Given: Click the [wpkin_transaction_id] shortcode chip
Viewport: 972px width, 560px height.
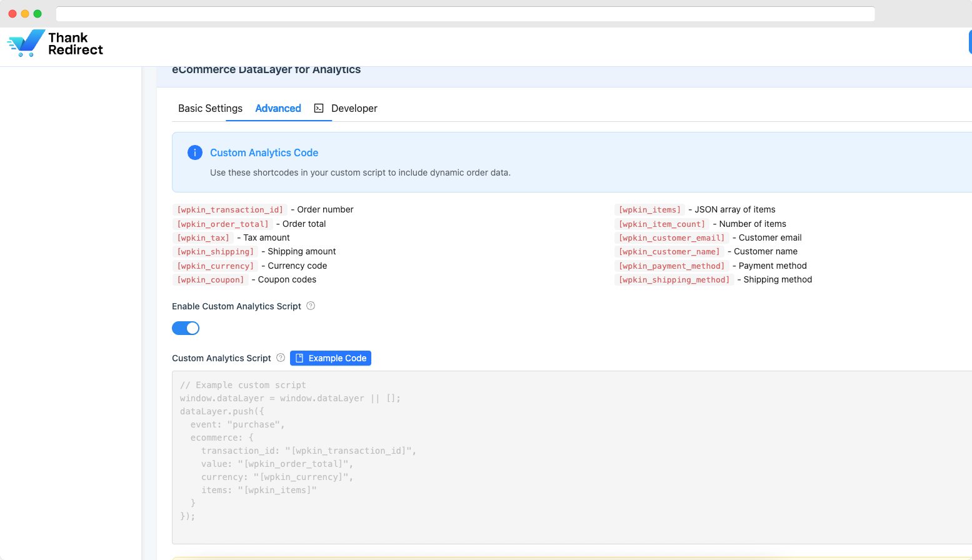Looking at the screenshot, I should point(229,209).
